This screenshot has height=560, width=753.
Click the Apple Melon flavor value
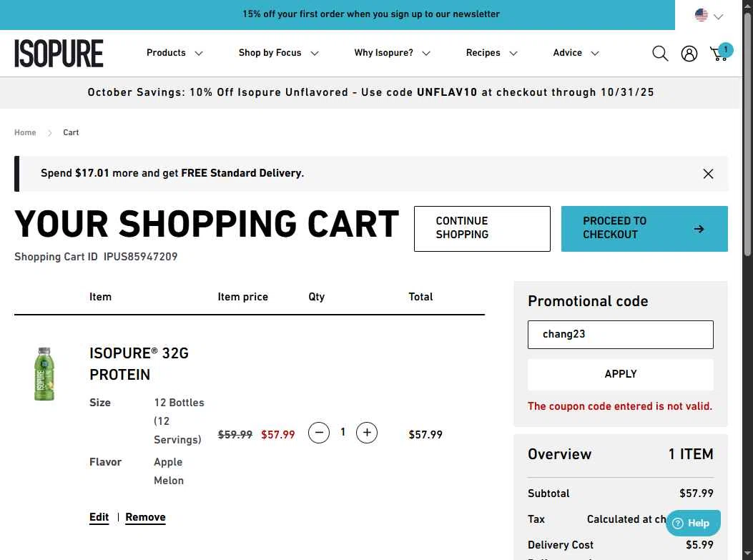169,471
